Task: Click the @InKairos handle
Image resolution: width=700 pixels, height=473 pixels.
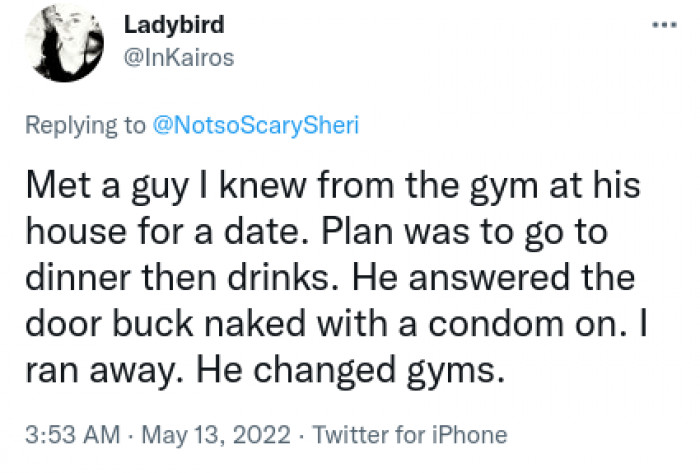Action: 179,58
